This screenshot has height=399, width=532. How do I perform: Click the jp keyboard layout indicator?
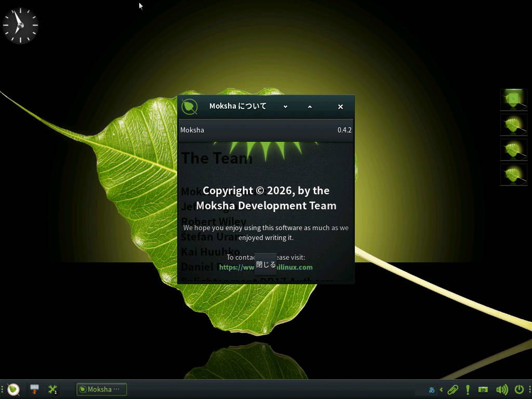pos(483,389)
